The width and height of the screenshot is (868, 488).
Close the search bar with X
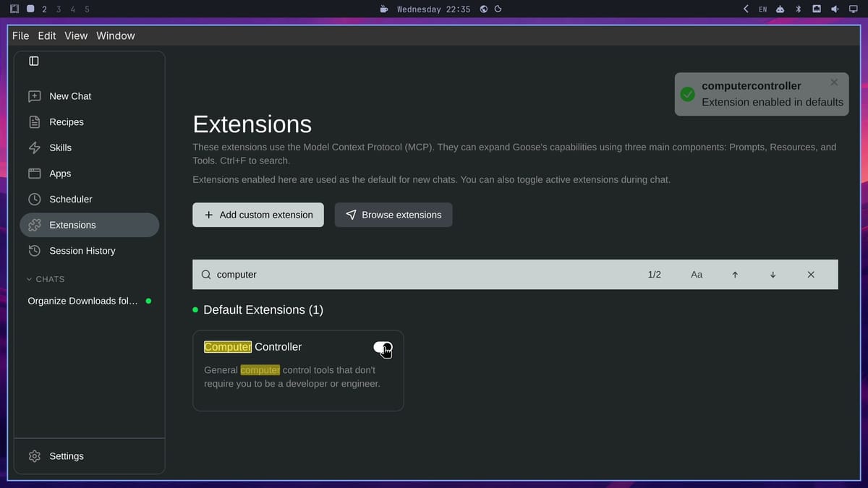(811, 275)
